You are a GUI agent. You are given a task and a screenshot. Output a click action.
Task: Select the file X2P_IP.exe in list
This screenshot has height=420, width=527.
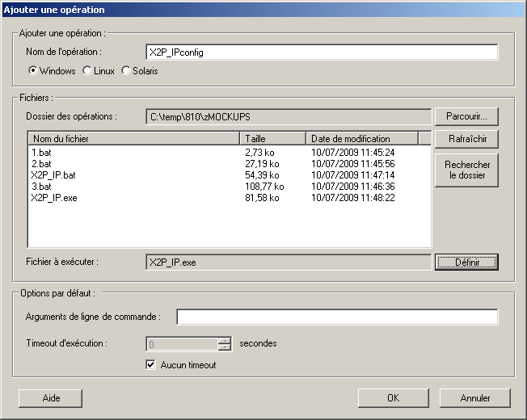tap(55, 197)
